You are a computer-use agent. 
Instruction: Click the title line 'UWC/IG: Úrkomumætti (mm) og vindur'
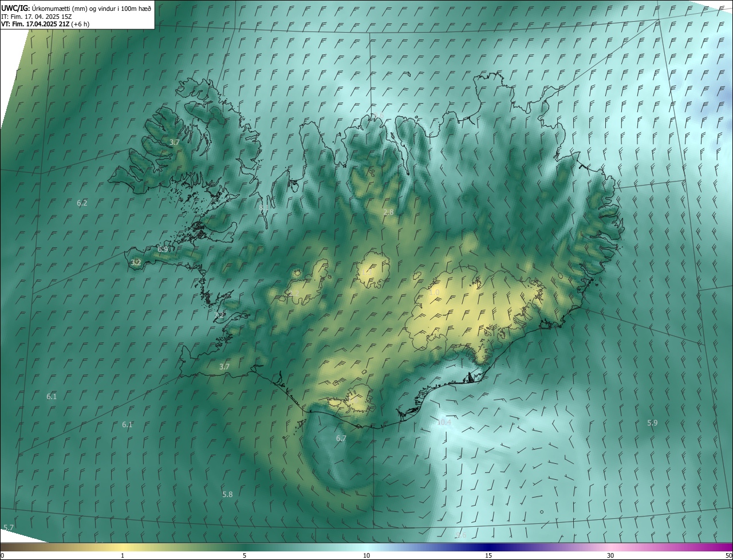(77, 7)
